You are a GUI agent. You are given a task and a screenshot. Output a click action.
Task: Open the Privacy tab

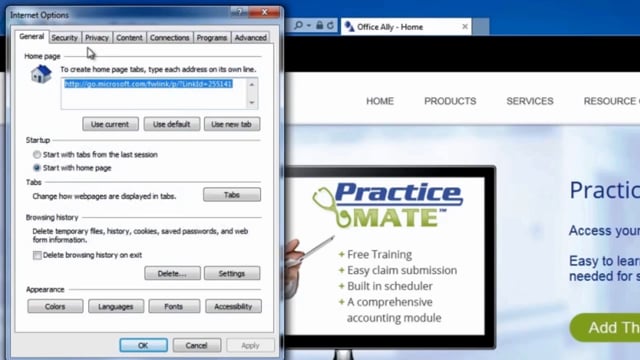pos(97,38)
